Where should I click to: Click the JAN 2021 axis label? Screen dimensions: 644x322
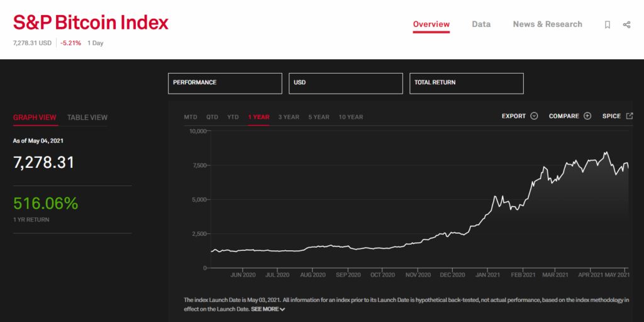point(487,274)
